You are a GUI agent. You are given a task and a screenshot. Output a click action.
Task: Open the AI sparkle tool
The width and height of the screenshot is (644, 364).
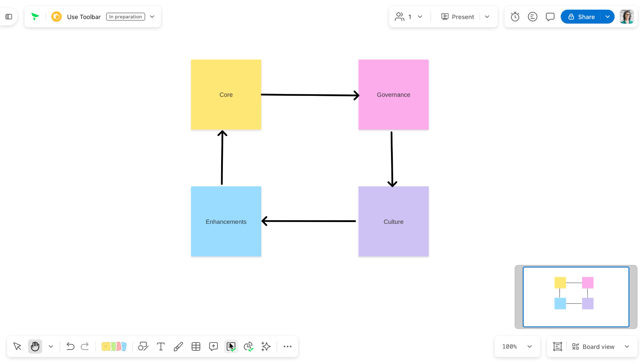pos(266,346)
